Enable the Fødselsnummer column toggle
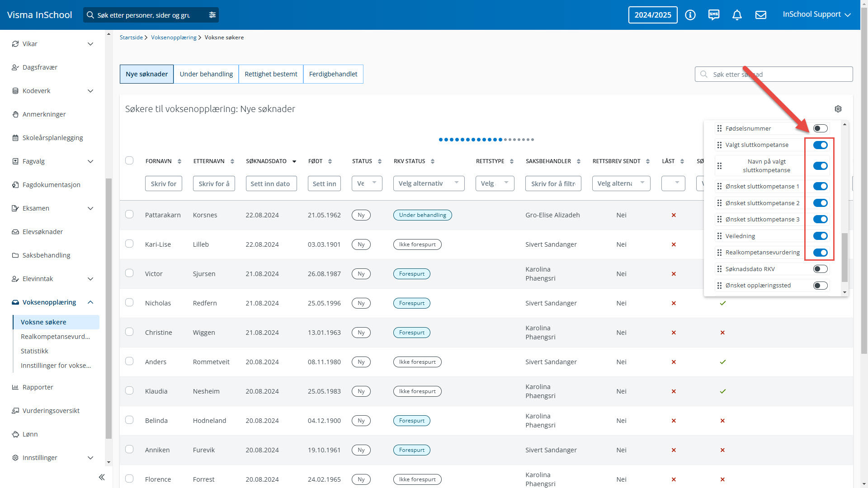The height and width of the screenshot is (488, 868). pos(820,128)
